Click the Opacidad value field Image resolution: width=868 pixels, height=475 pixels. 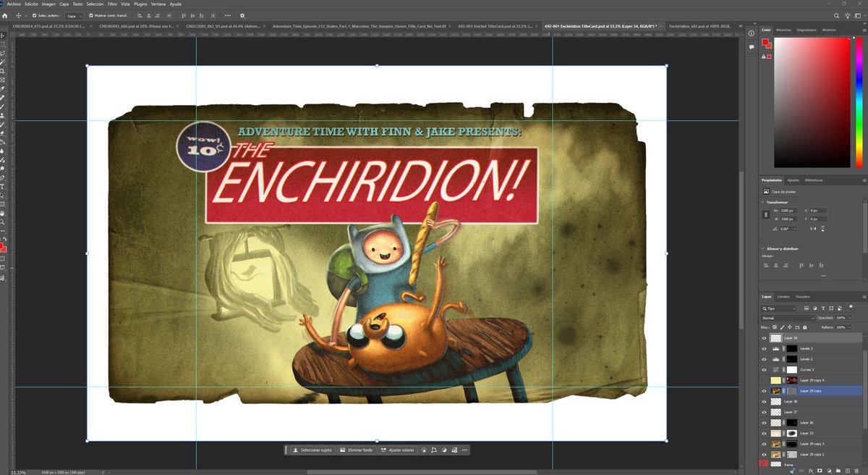click(x=841, y=318)
